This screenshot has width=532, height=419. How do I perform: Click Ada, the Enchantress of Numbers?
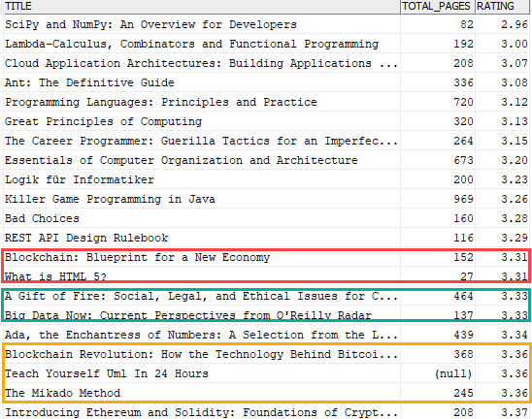click(202, 335)
